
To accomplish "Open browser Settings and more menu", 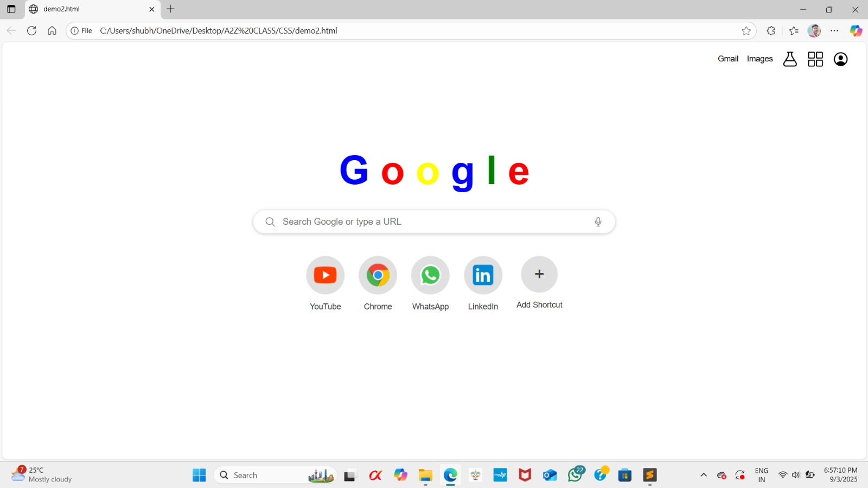I will [x=834, y=31].
